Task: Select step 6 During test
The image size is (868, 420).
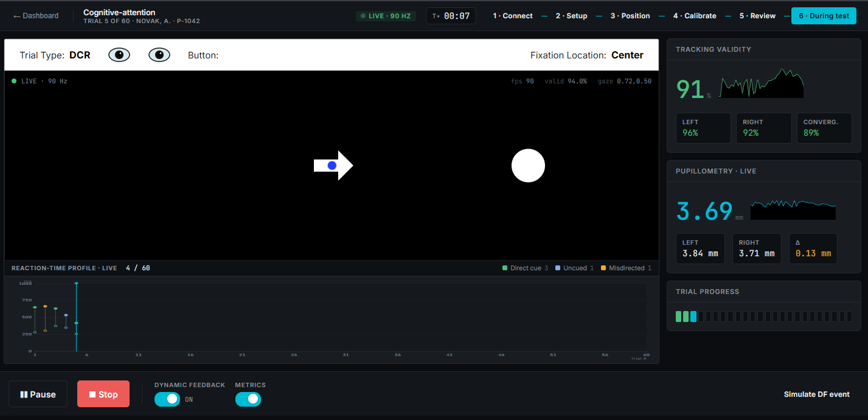Action: coord(824,16)
